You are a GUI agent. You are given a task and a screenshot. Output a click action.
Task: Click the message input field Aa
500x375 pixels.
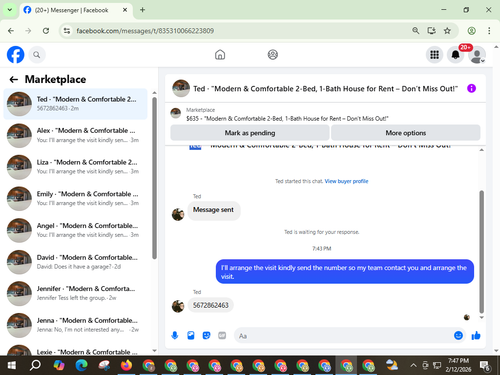point(343,336)
